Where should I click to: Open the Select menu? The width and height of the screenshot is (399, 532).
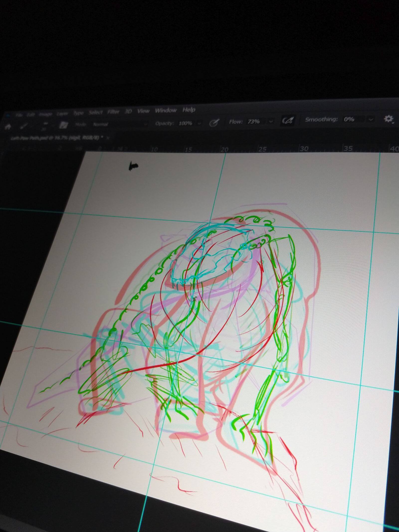96,112
